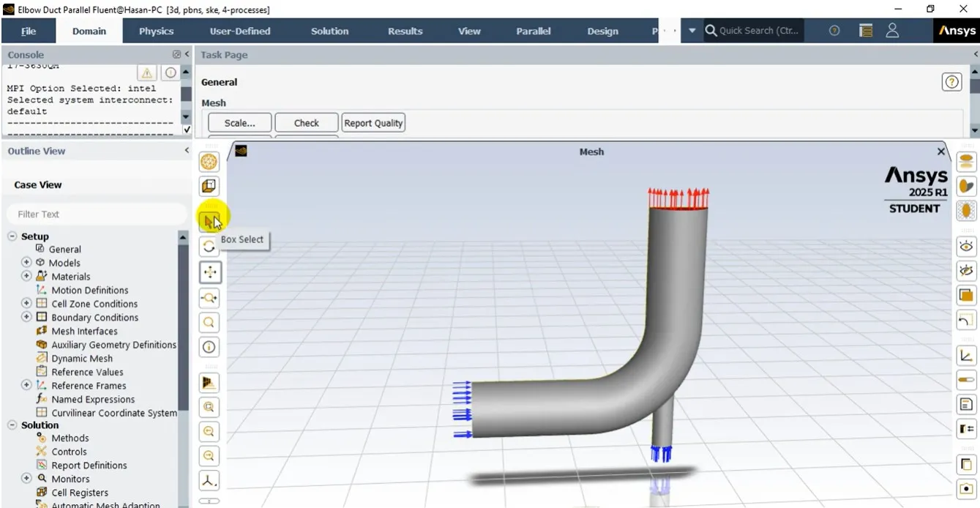Open the dropdown arrow beside Quick Search

[x=692, y=31]
